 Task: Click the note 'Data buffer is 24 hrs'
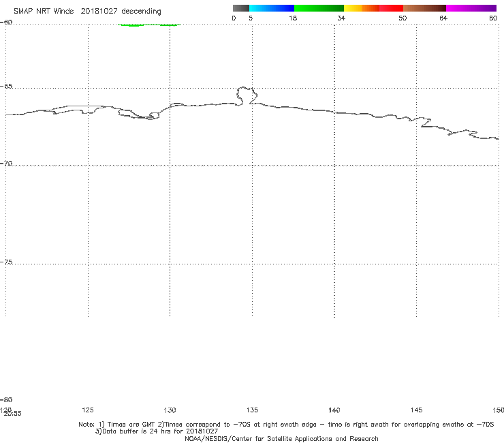(x=138, y=431)
